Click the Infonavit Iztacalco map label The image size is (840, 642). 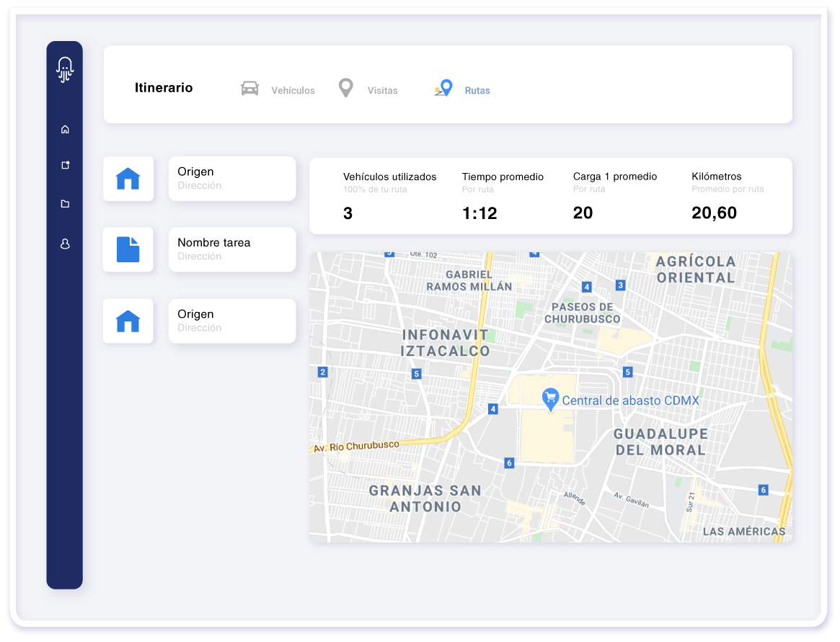[445, 343]
